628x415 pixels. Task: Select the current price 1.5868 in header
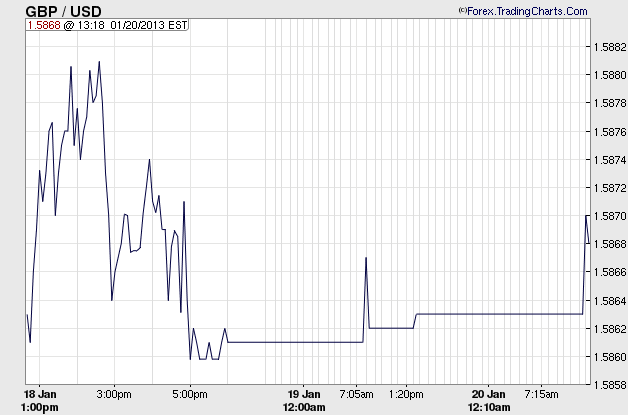point(44,25)
